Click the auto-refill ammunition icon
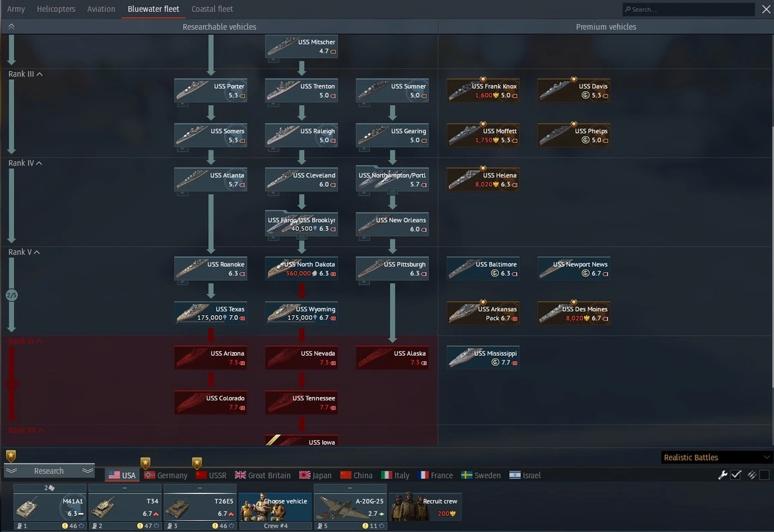 coord(751,475)
